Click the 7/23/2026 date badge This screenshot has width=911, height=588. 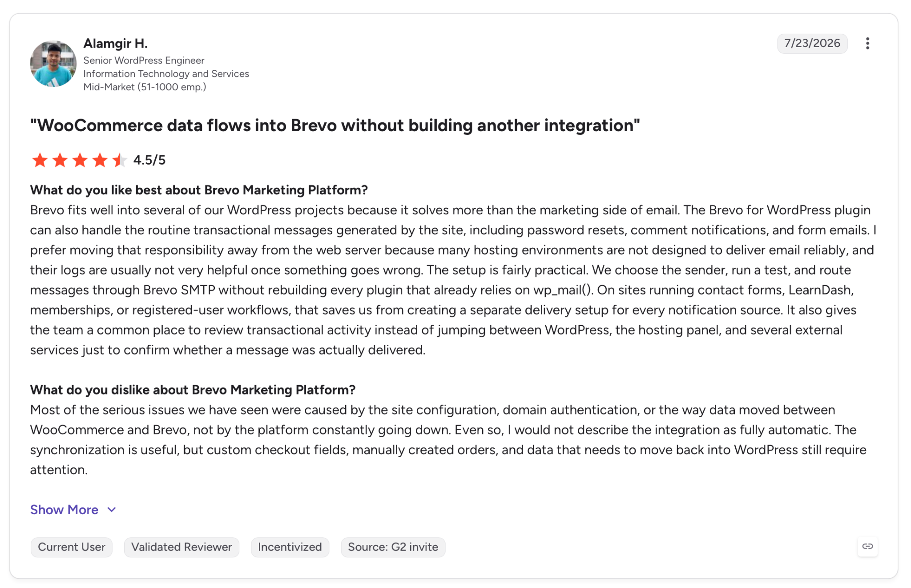812,43
